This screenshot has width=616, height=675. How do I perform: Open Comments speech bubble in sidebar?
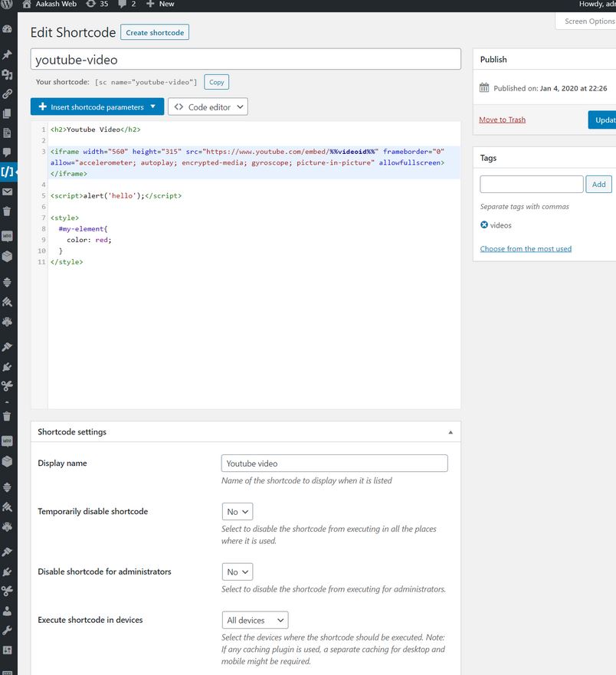tap(8, 152)
